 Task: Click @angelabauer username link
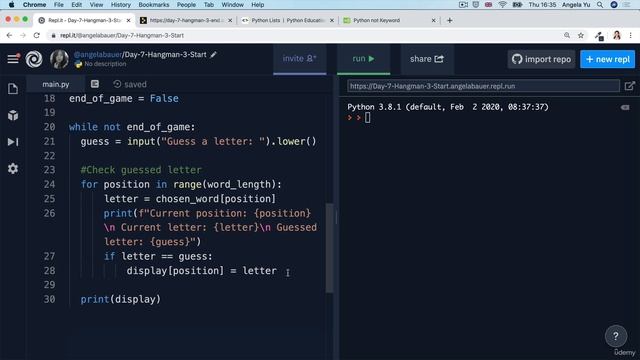coord(98,55)
